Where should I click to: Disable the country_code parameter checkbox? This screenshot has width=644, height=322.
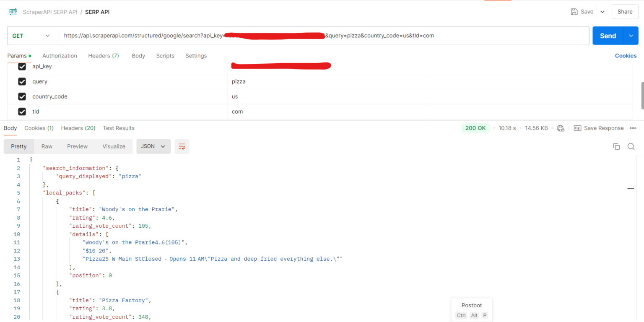(x=22, y=96)
